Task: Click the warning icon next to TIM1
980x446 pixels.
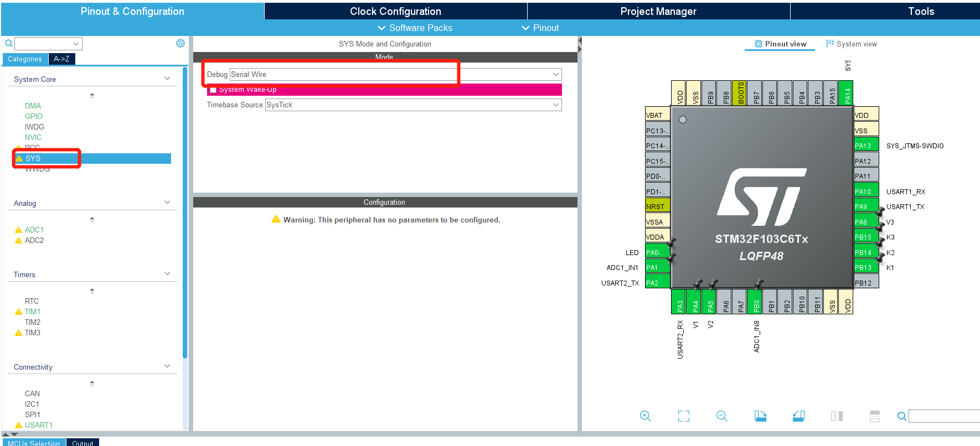Action: pyautogui.click(x=19, y=312)
